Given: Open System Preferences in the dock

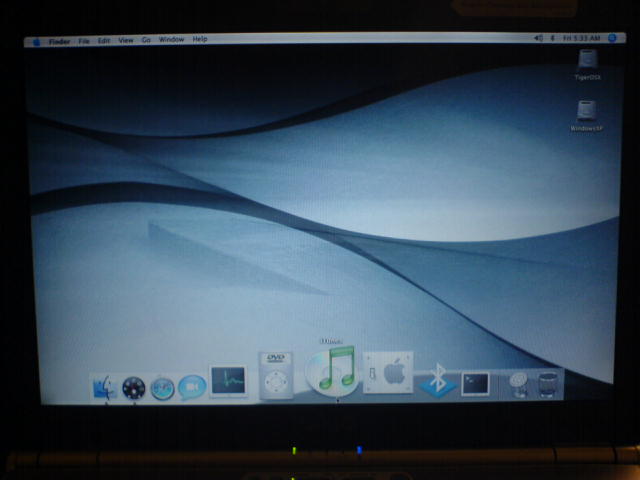Looking at the screenshot, I should click(388, 372).
